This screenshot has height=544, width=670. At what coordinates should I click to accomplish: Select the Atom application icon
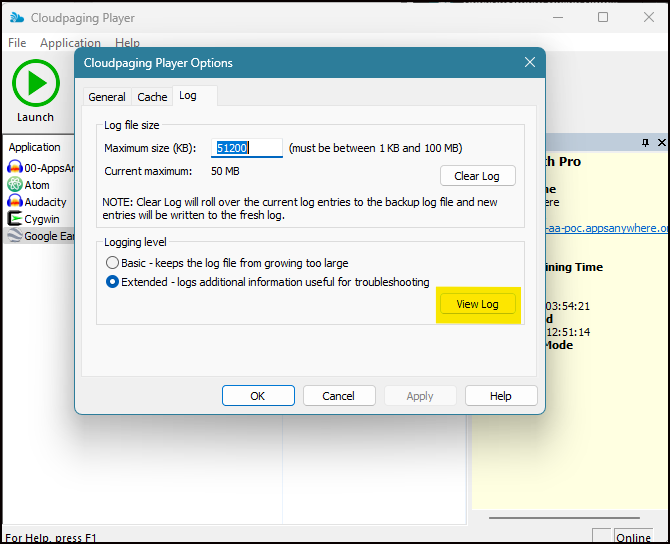click(x=15, y=185)
